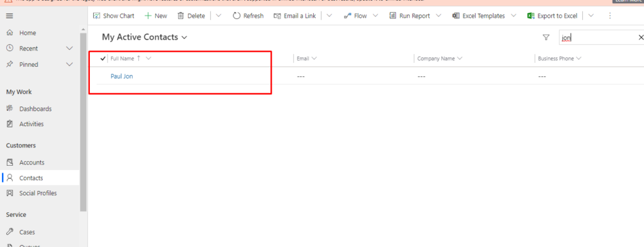Open the Email column header menu
Screen dimensions: 644x247
click(307, 59)
